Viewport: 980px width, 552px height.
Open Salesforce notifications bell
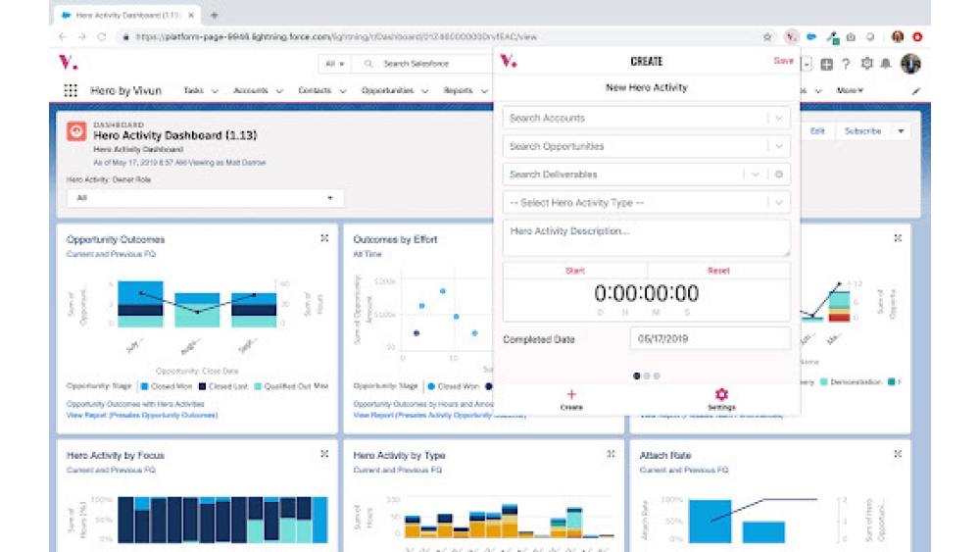coord(886,64)
